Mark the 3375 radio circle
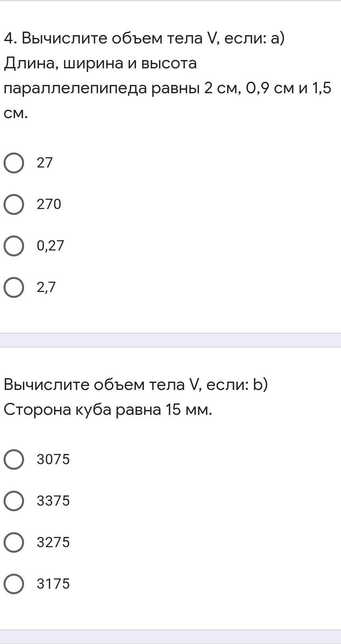 [x=14, y=501]
